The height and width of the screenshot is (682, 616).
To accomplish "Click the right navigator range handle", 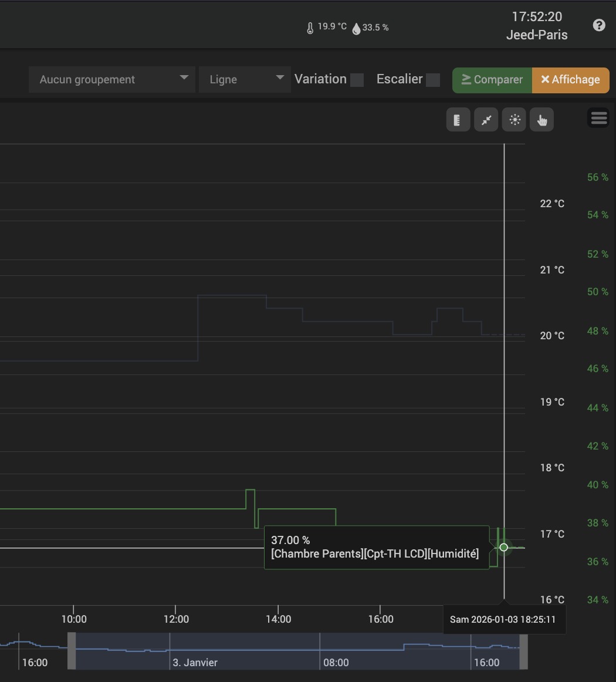I will point(523,650).
